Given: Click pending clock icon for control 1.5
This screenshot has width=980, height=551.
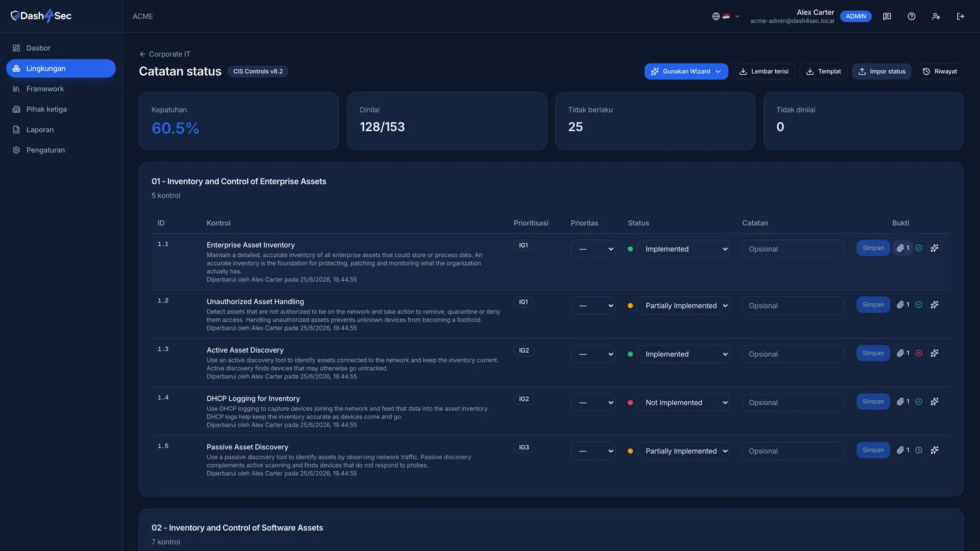Looking at the screenshot, I should tap(919, 450).
